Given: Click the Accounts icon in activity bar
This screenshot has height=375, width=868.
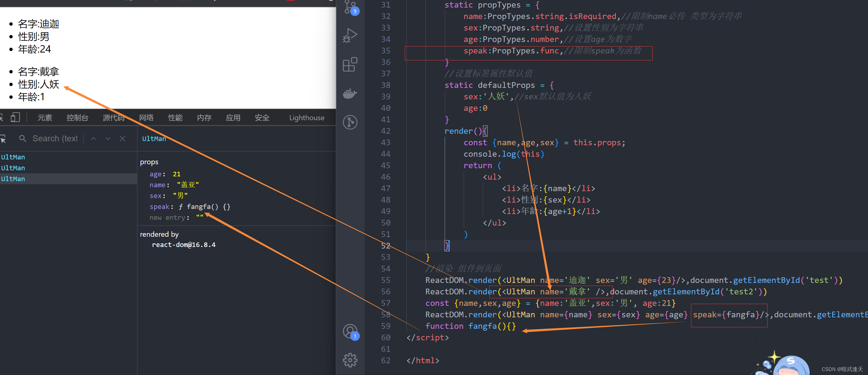Looking at the screenshot, I should pyautogui.click(x=350, y=331).
